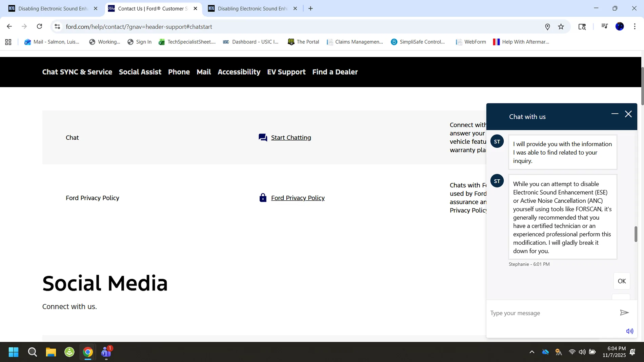Image resolution: width=644 pixels, height=362 pixels.
Task: Open site information icon in address bar
Action: (x=57, y=26)
